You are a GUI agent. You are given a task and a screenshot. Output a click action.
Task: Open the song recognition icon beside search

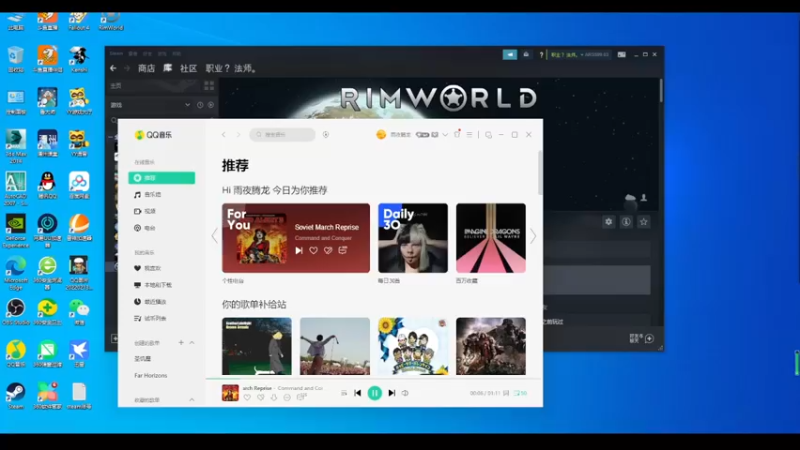pyautogui.click(x=326, y=135)
